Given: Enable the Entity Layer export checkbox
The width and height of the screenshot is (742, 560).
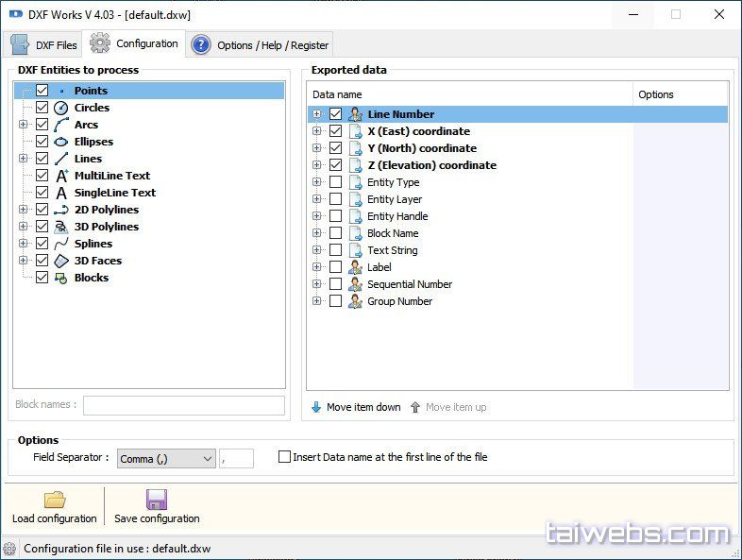Looking at the screenshot, I should click(335, 199).
